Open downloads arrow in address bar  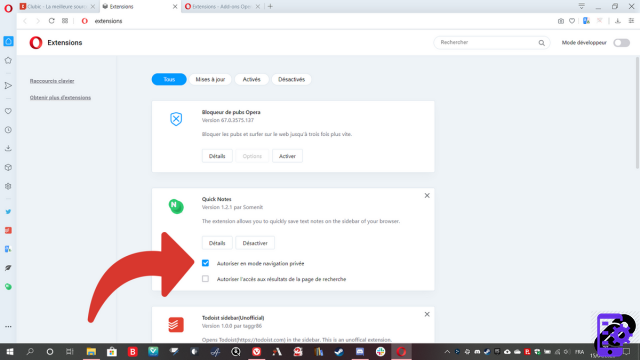[x=618, y=21]
